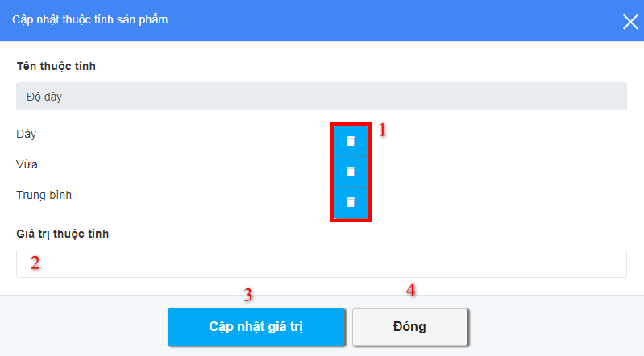This screenshot has height=356, width=644.
Task: Click the red number 2 marker
Action: click(x=35, y=263)
